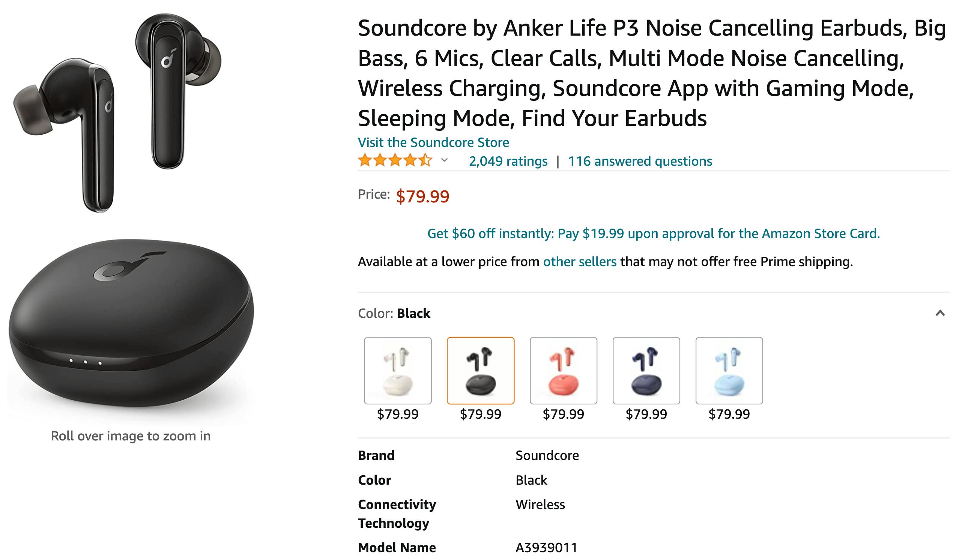Click the "Roll over image to zoom in" caption
Image resolution: width=971 pixels, height=560 pixels.
131,436
